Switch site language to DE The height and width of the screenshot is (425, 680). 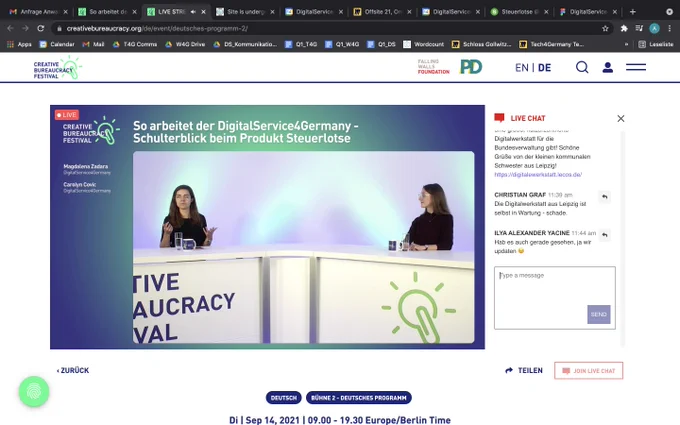point(544,68)
